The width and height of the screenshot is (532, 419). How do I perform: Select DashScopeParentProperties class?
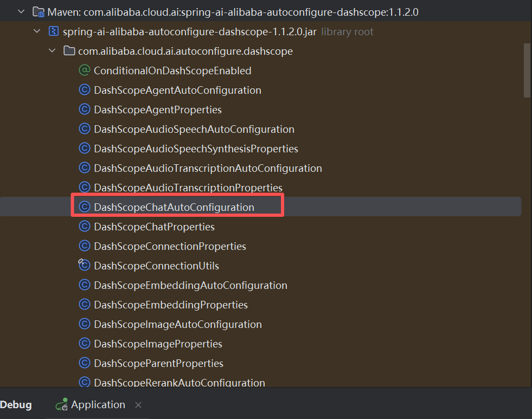pos(158,363)
